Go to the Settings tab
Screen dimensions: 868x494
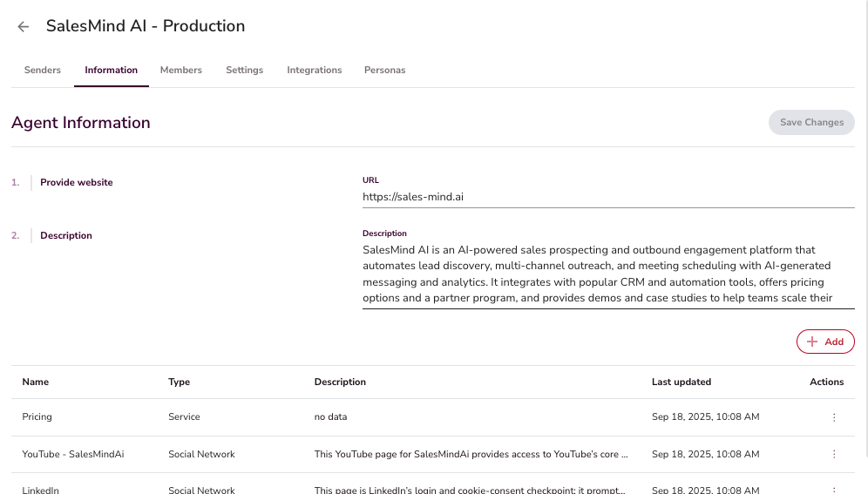click(244, 70)
